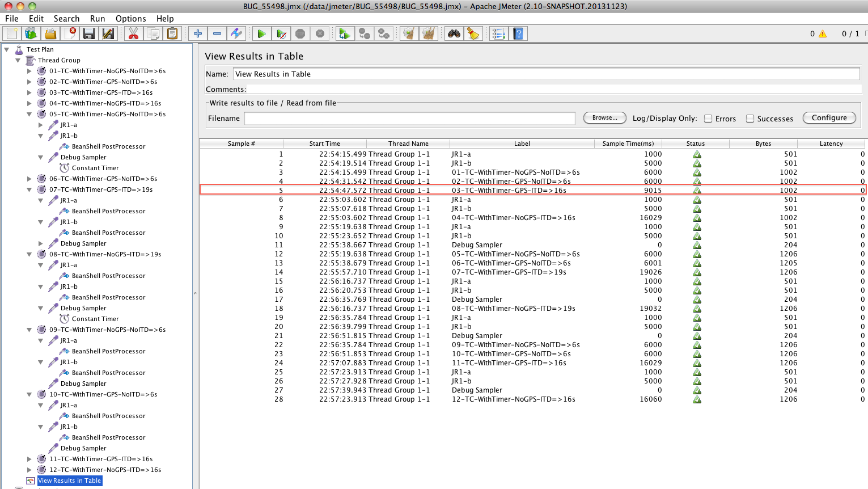Click the Configure button
The height and width of the screenshot is (489, 868).
click(x=829, y=117)
